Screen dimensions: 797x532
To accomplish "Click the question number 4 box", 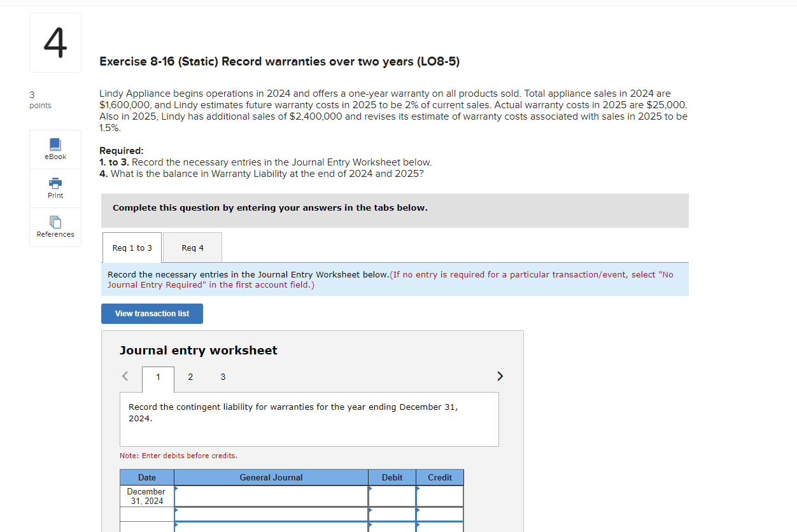I will coord(55,42).
